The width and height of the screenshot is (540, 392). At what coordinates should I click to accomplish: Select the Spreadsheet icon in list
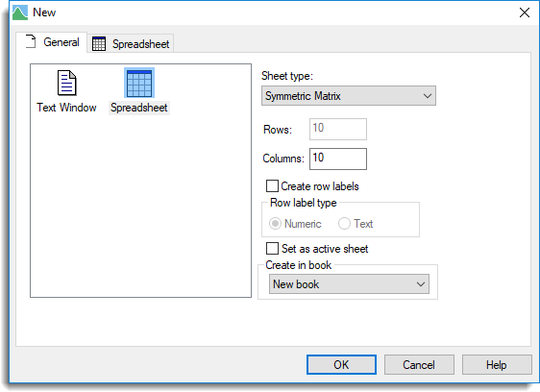click(139, 83)
